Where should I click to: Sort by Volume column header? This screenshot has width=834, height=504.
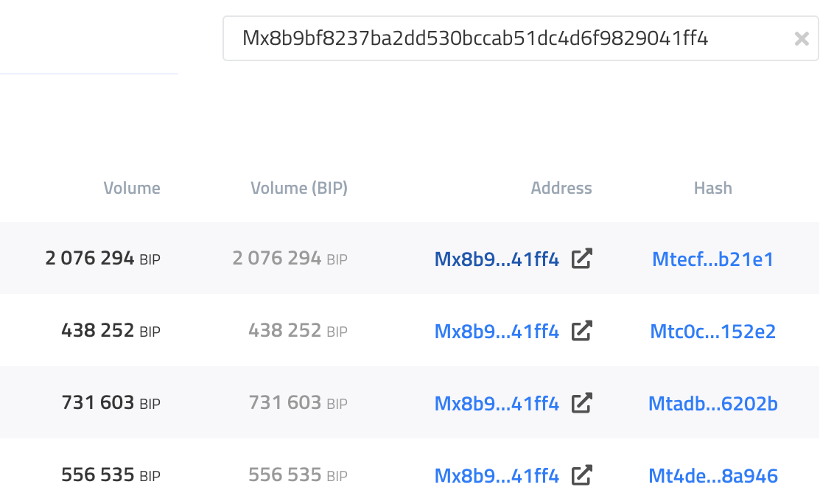tap(132, 188)
